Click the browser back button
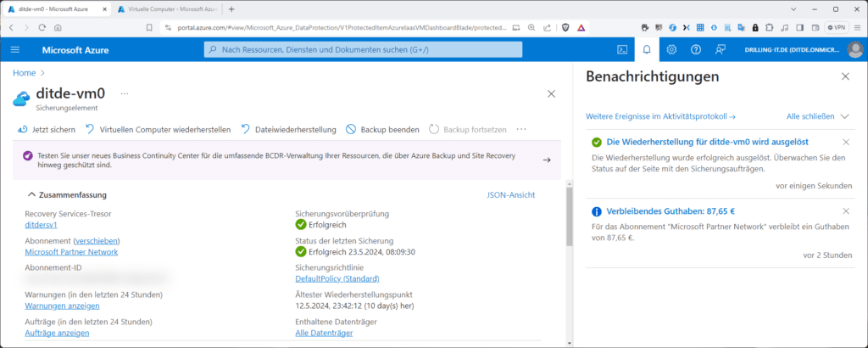Viewport: 868px width, 348px height. [11, 28]
